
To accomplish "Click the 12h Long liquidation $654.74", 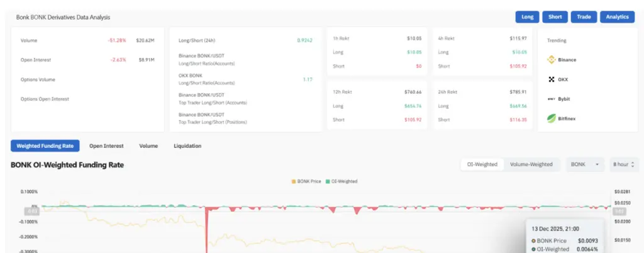I will click(x=413, y=106).
